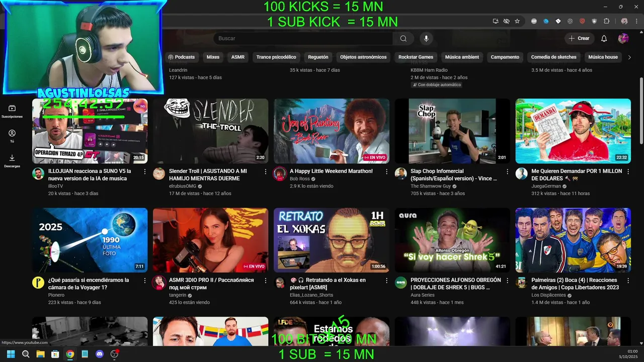
Task: Open the Aura Series channel link
Action: click(423, 295)
